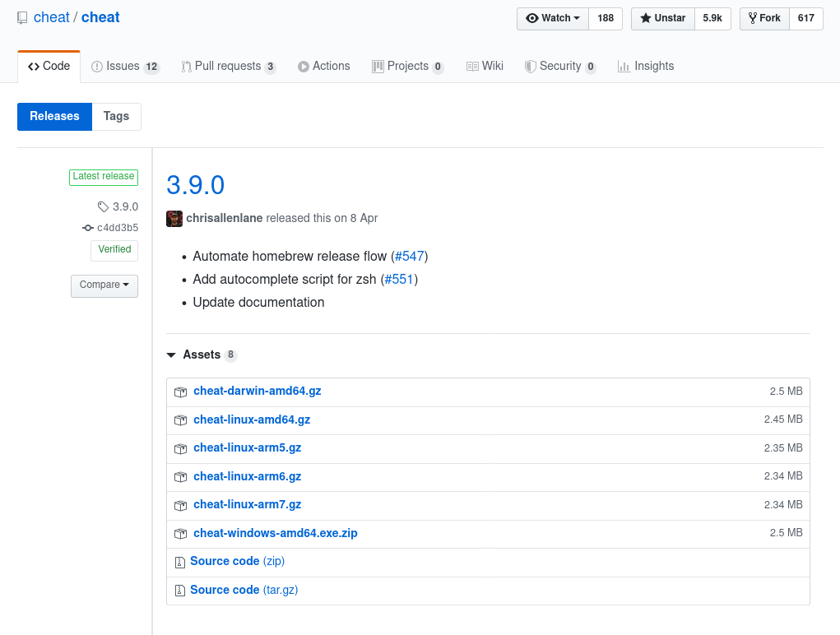Screen dimensions: 840x635
Task: Open the forks count 617
Action: coord(805,19)
